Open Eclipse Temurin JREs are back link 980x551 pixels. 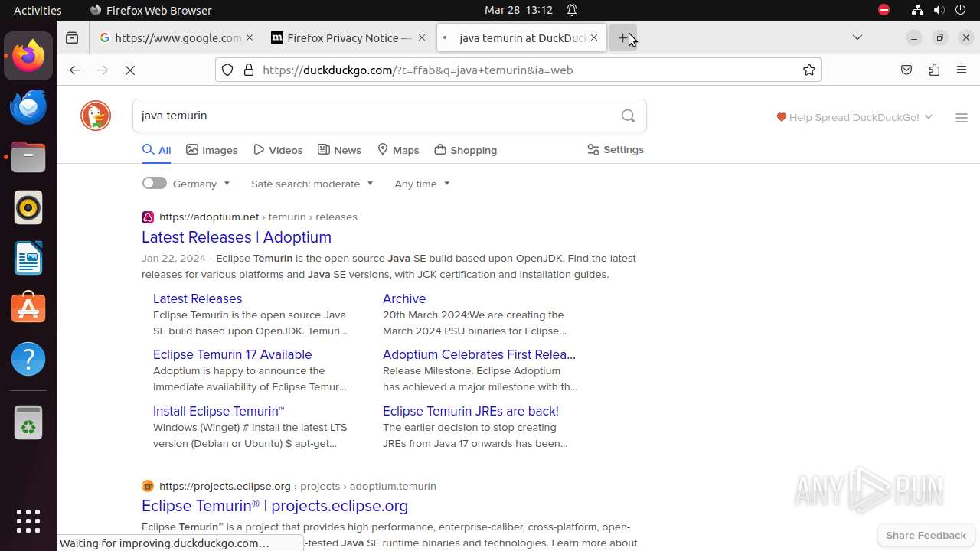[471, 411]
